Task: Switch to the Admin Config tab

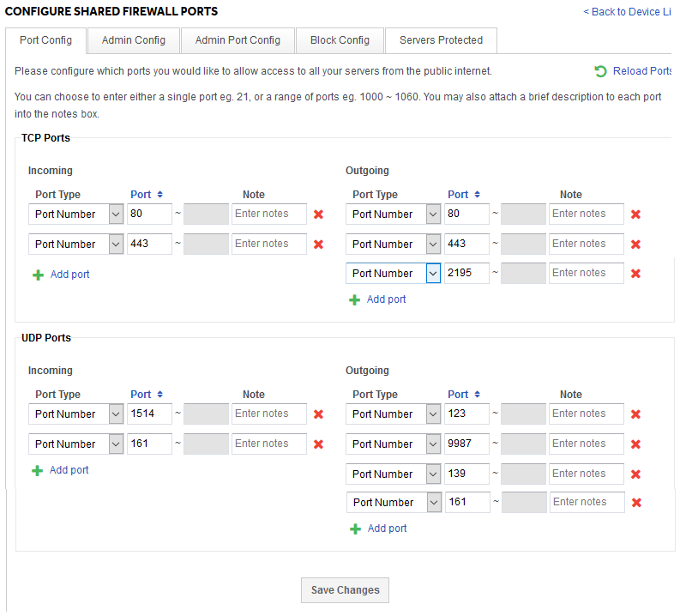Action: click(x=133, y=40)
